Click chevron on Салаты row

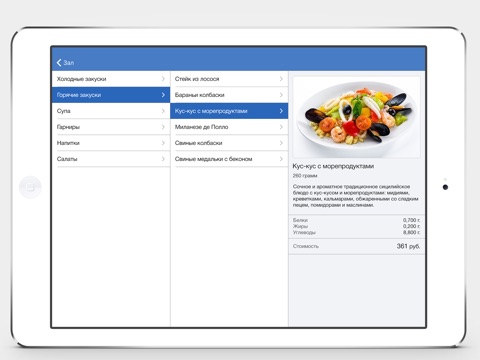tap(163, 159)
